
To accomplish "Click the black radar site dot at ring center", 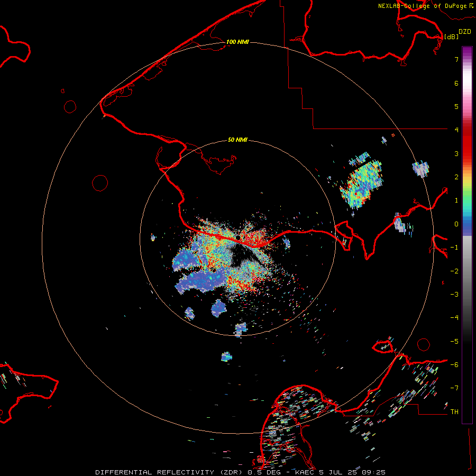I will pos(239,237).
